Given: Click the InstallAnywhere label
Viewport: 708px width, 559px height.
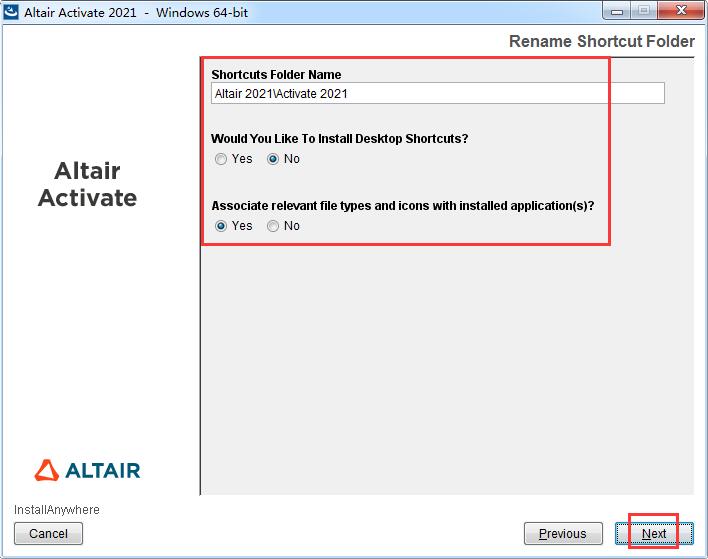Looking at the screenshot, I should click(x=57, y=510).
